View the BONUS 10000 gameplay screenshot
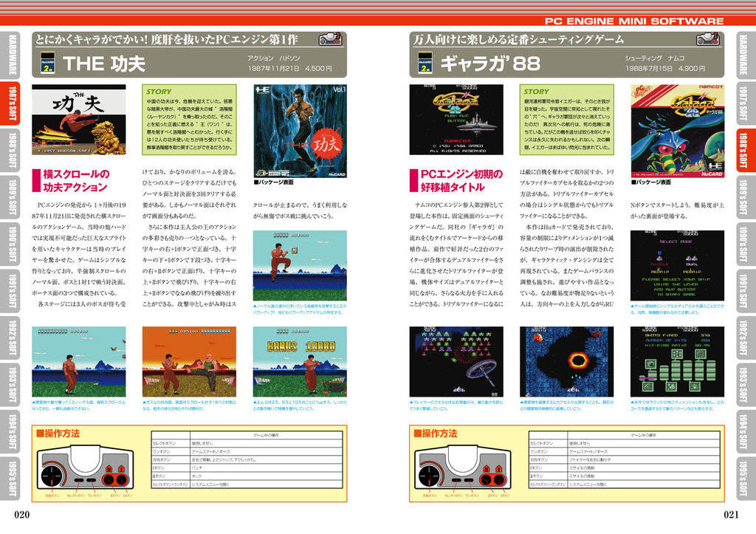Viewport: 756px width, 534px height. click(300, 361)
